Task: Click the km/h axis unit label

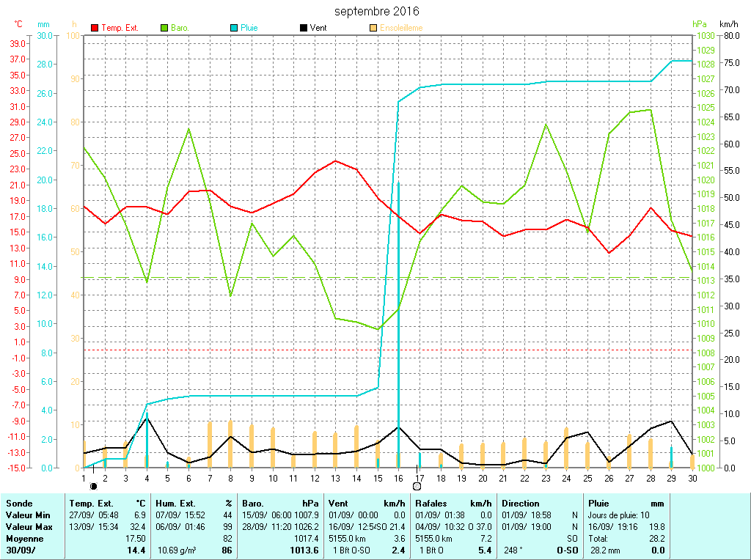Action: pyautogui.click(x=729, y=24)
